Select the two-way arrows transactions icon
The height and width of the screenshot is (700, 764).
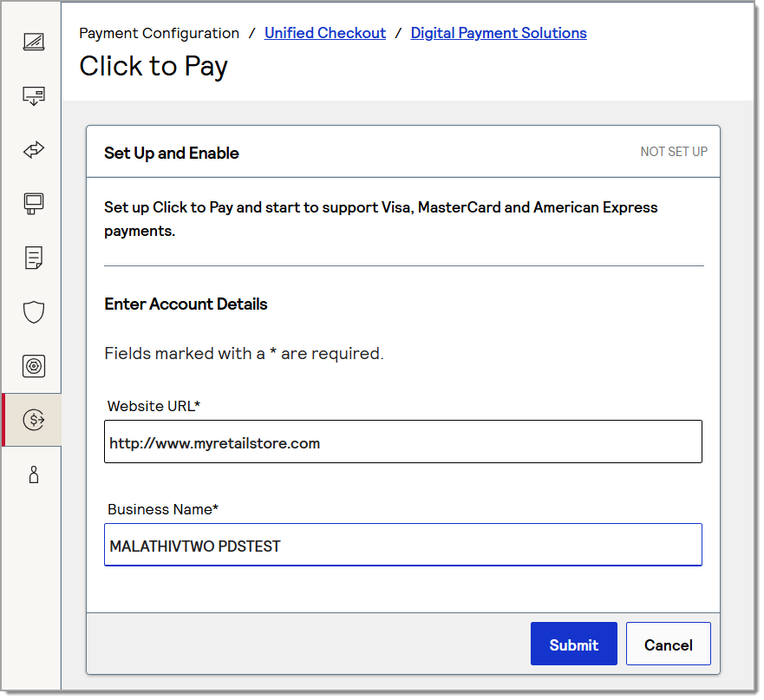point(34,150)
